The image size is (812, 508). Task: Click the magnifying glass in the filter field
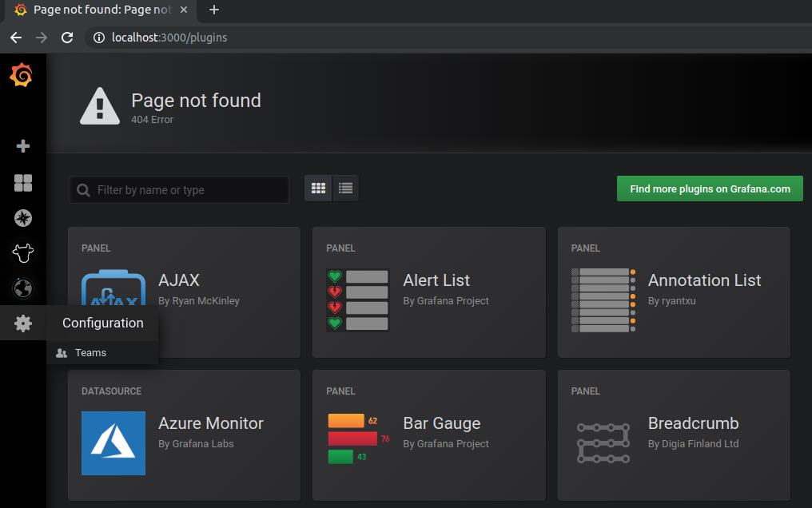pos(83,189)
